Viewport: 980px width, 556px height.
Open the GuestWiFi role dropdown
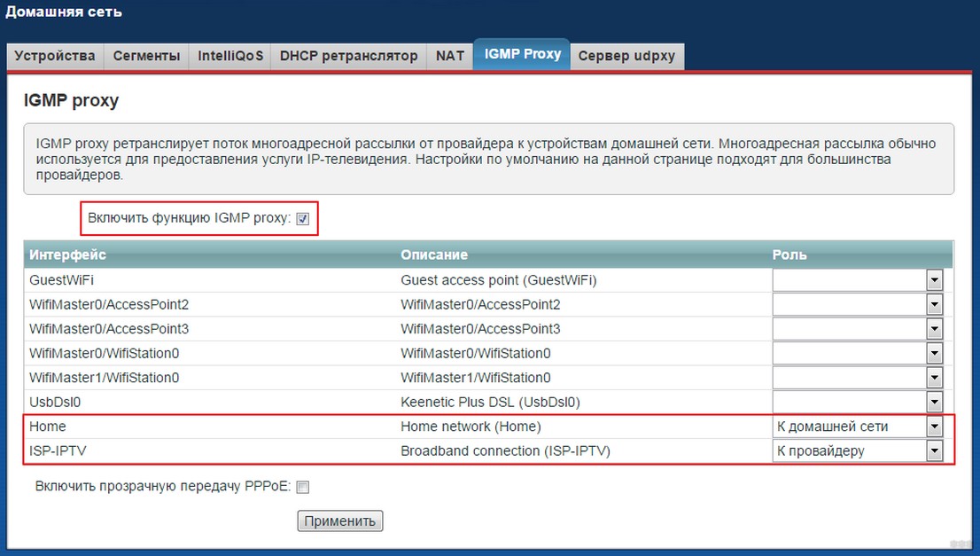tap(857, 280)
